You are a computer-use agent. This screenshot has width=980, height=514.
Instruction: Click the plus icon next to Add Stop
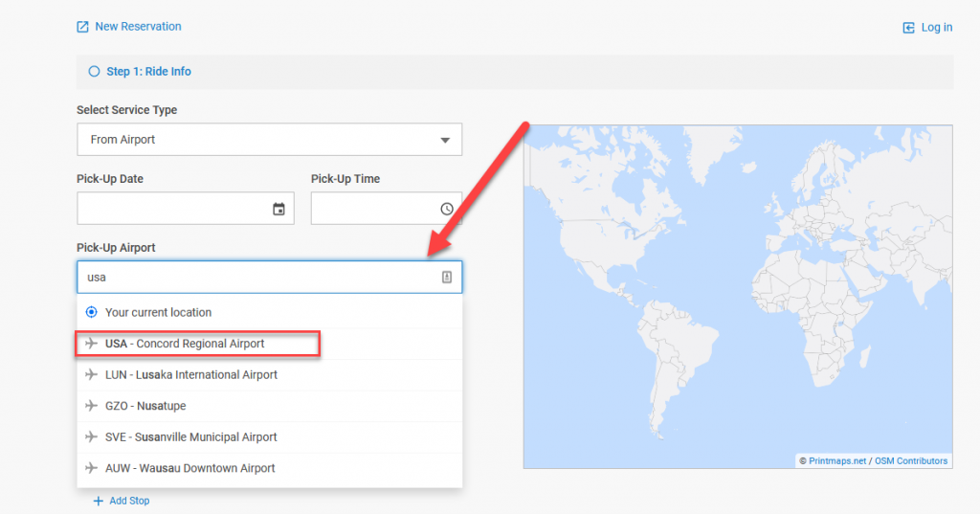point(98,501)
